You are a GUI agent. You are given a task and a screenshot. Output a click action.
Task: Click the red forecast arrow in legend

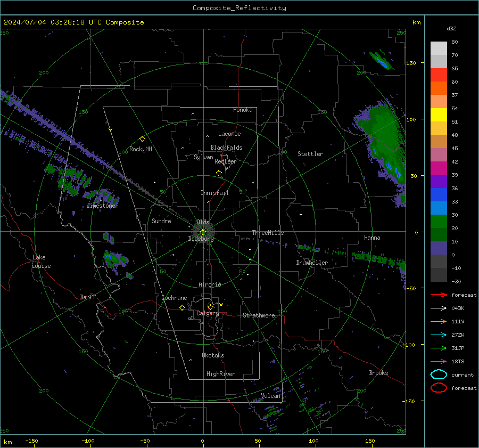[x=439, y=295]
